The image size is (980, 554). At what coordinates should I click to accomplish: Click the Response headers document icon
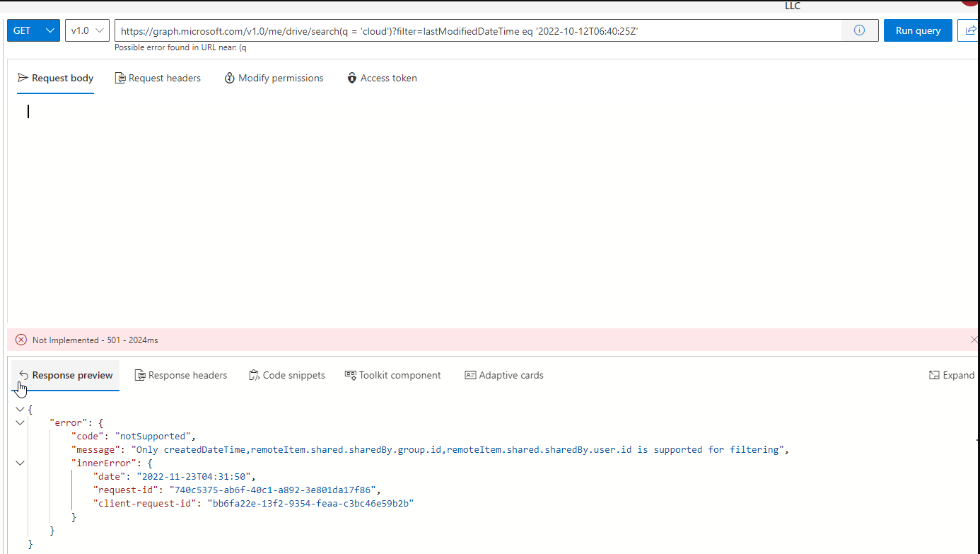click(x=141, y=375)
